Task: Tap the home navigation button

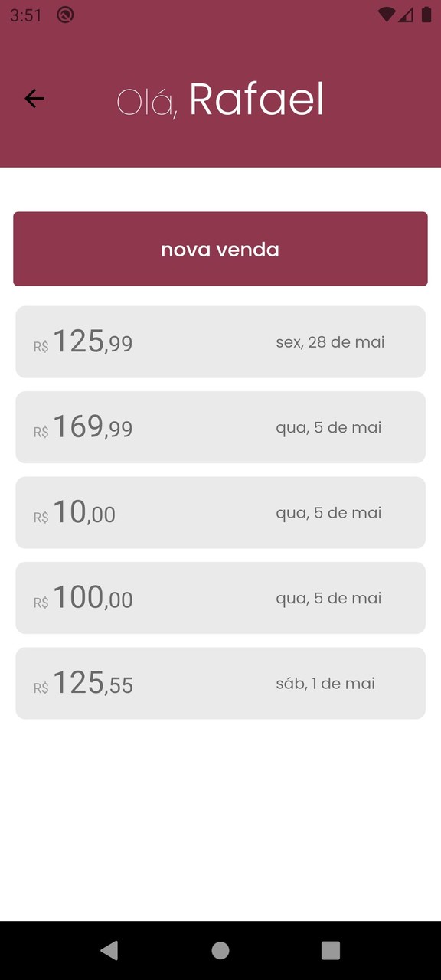Action: tap(220, 951)
